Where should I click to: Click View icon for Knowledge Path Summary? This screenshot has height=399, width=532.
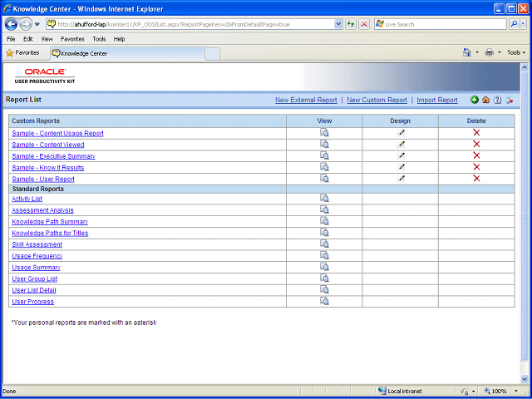[324, 221]
